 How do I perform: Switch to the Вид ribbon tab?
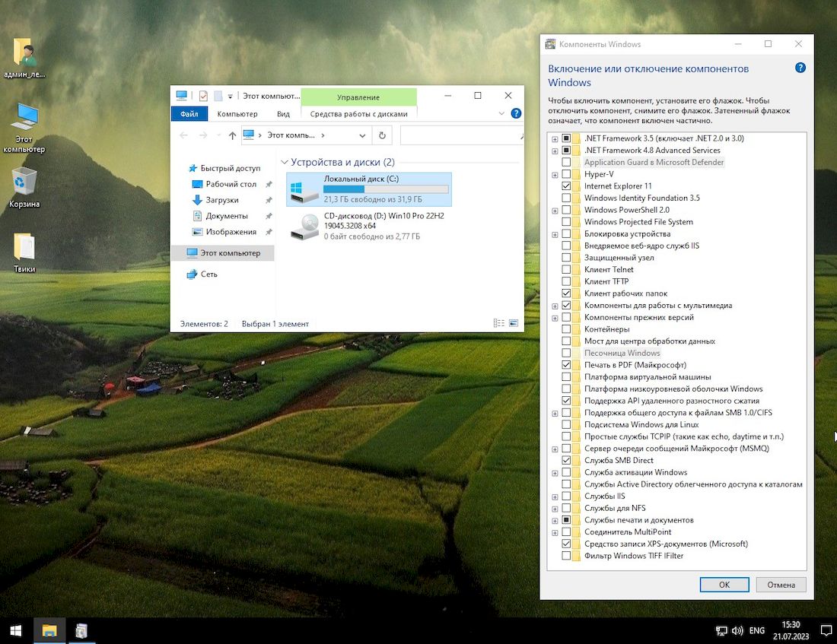click(x=283, y=114)
